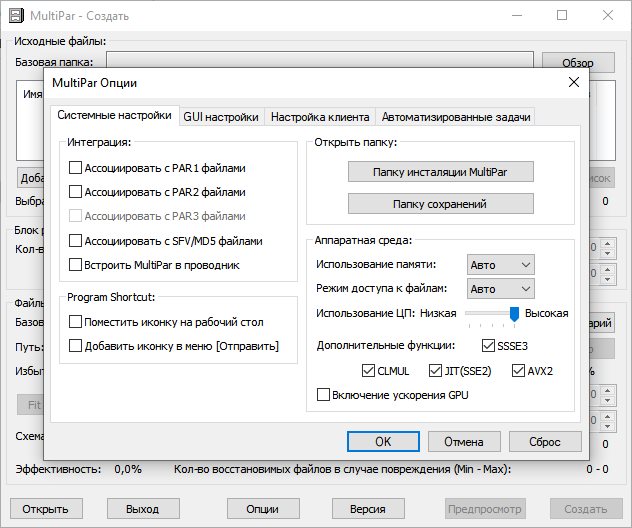Click the Базовая папка path field
The height and width of the screenshot is (528, 632).
320,60
